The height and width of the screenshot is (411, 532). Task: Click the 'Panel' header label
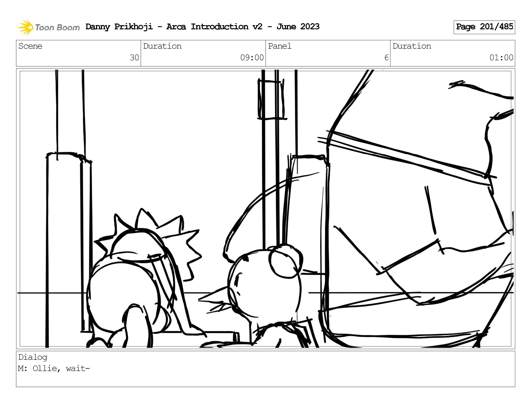click(x=280, y=46)
